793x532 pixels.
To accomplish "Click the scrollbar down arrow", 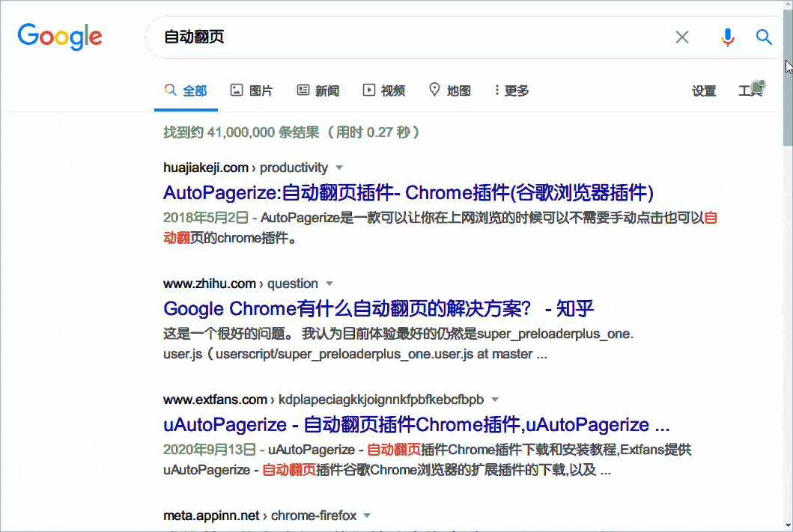I will (x=788, y=525).
